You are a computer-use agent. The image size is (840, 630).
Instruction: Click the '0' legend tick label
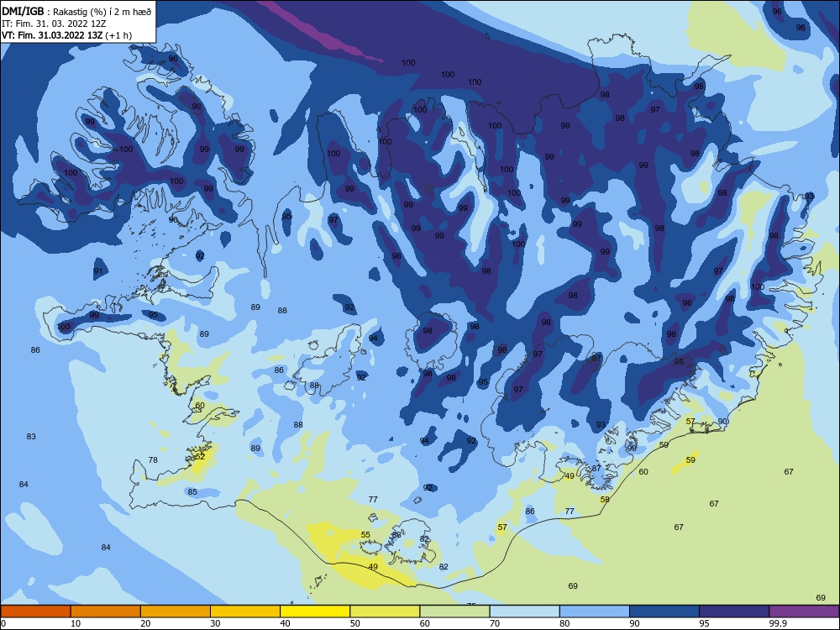point(3,623)
